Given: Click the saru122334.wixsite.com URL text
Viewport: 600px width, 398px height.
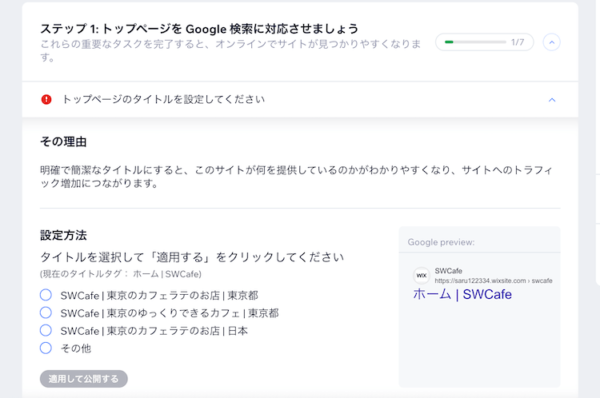Looking at the screenshot, I should click(x=493, y=281).
